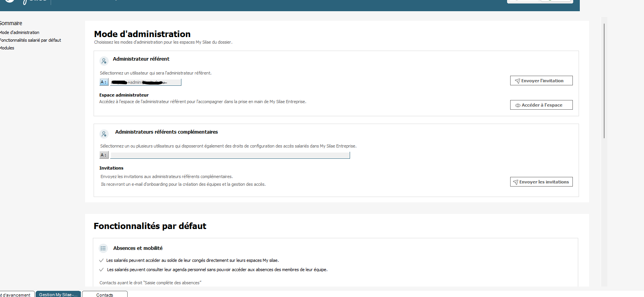Click the Invitations label
This screenshot has height=297, width=644.
pyautogui.click(x=111, y=168)
